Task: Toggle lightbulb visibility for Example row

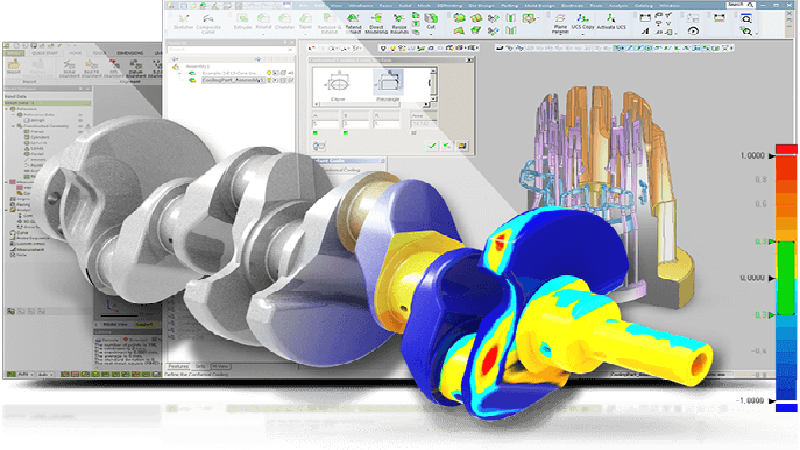Action: 269,73
